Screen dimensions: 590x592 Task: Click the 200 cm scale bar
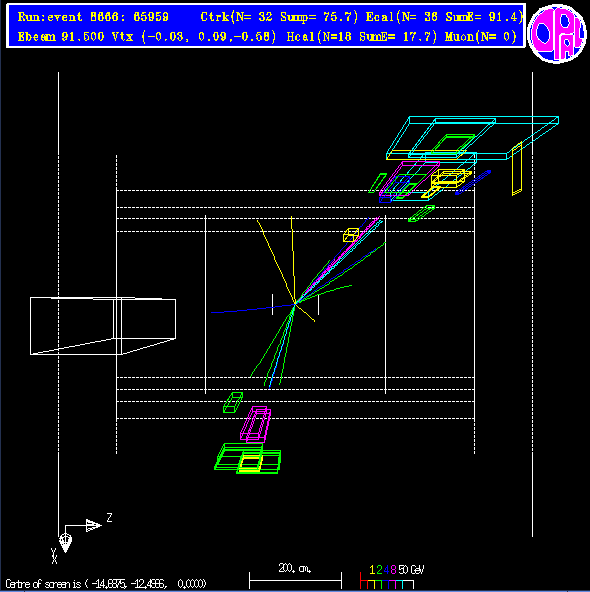(295, 576)
